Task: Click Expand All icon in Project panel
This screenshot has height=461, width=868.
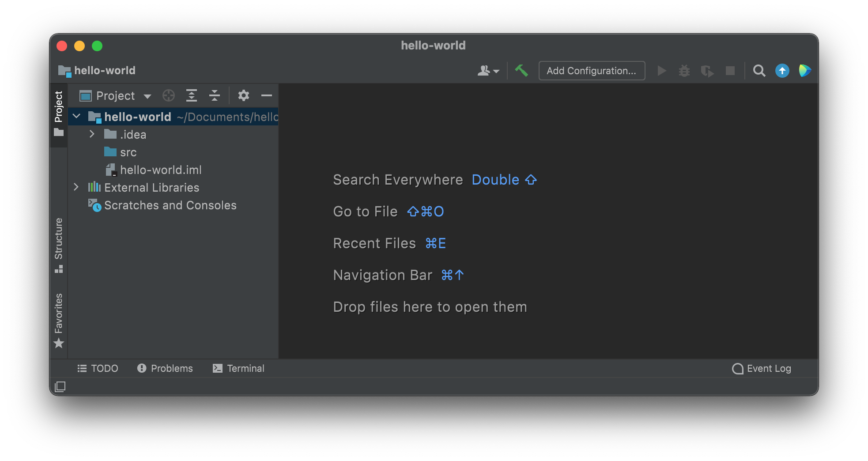Action: [x=192, y=95]
